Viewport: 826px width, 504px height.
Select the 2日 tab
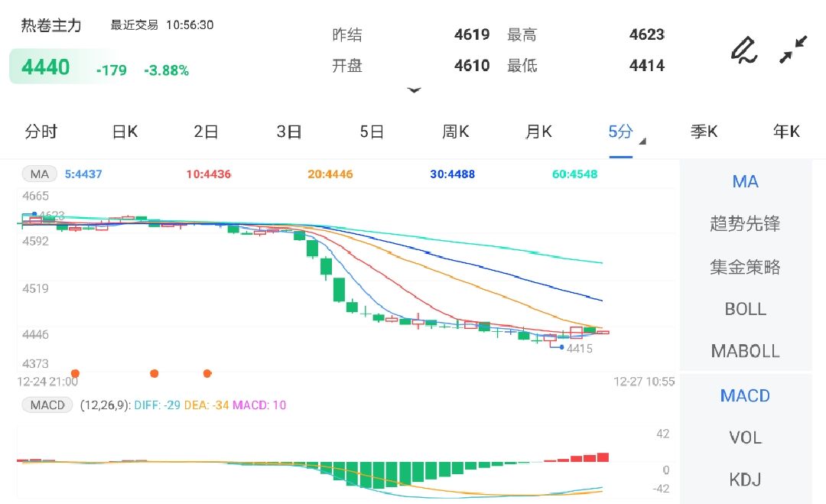[206, 132]
